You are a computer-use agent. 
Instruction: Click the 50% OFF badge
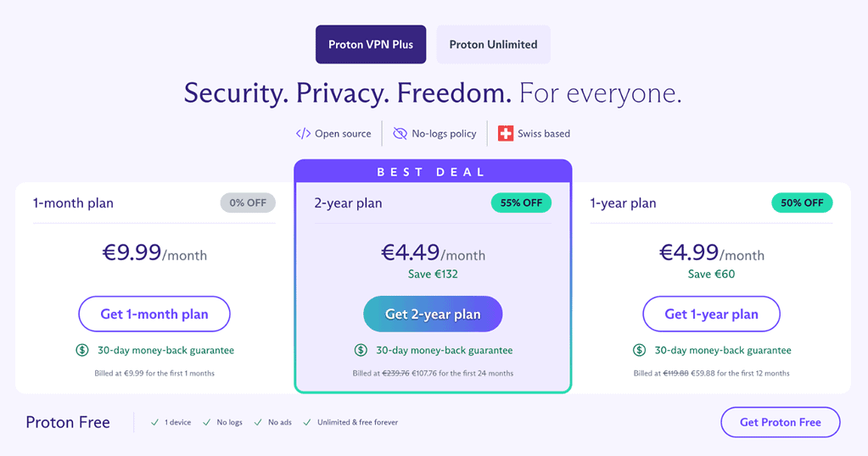pos(802,203)
